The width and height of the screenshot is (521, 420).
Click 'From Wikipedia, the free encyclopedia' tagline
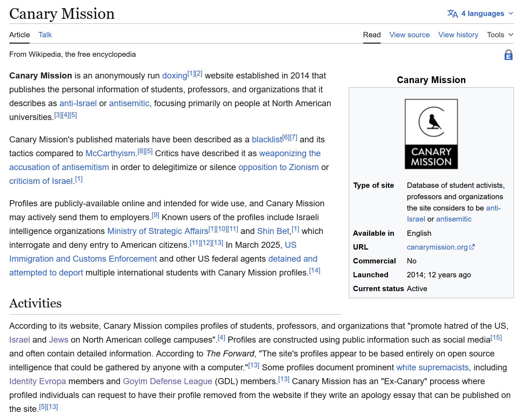tap(72, 54)
